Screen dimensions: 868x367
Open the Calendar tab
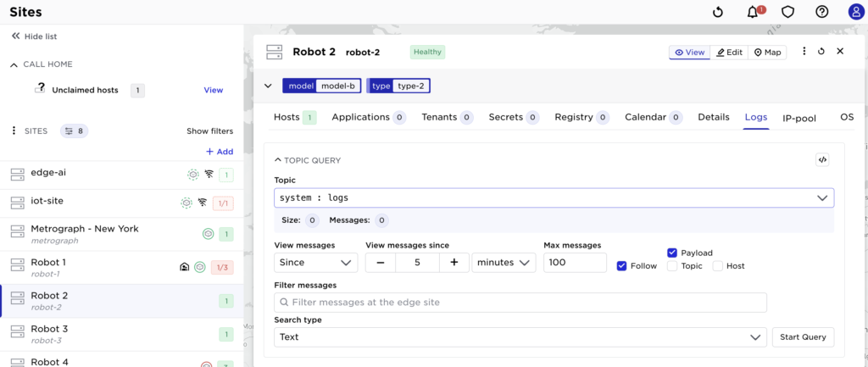coord(654,117)
